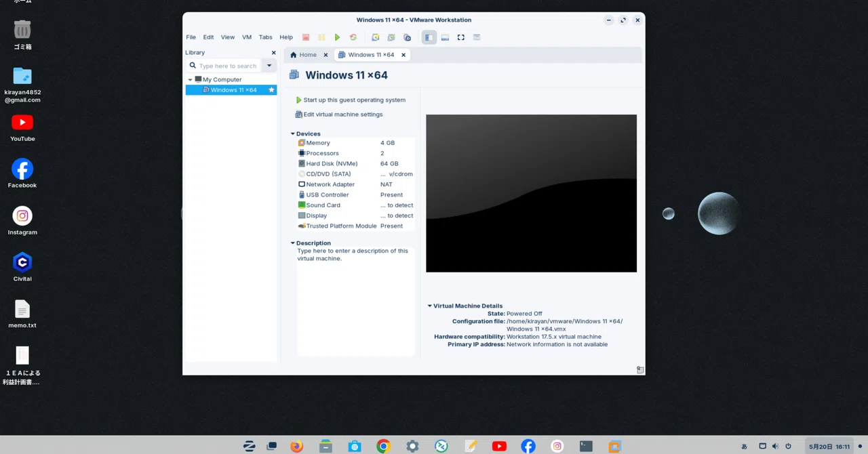The height and width of the screenshot is (454, 868).
Task: Toggle the thumbnail bar view icon
Action: (x=445, y=37)
